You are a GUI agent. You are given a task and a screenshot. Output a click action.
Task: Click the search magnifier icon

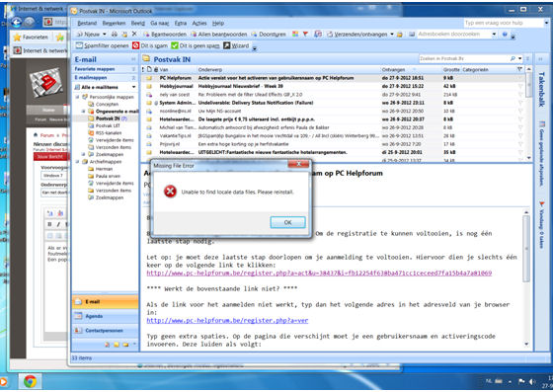[513, 58]
